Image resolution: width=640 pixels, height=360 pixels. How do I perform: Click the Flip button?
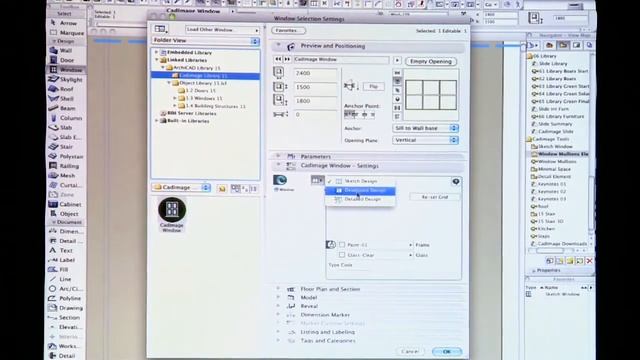pos(373,87)
